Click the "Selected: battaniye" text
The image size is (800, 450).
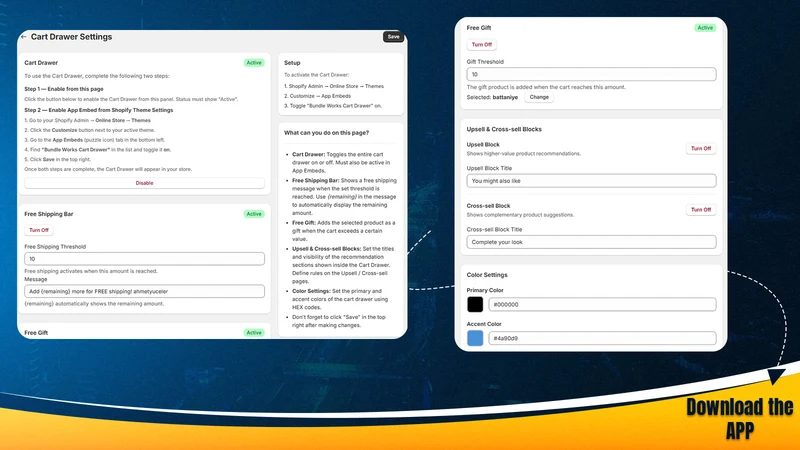tap(492, 97)
